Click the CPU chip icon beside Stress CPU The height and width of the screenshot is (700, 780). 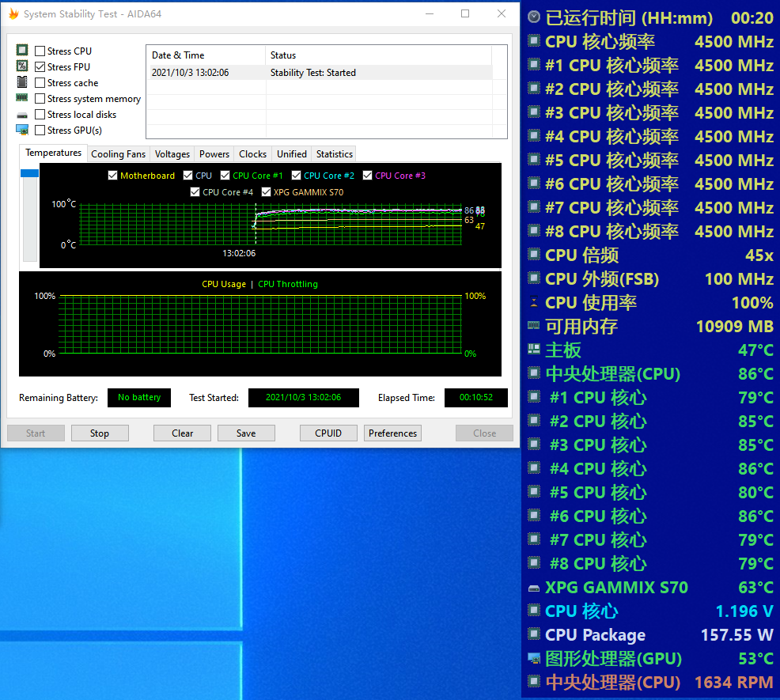22,51
